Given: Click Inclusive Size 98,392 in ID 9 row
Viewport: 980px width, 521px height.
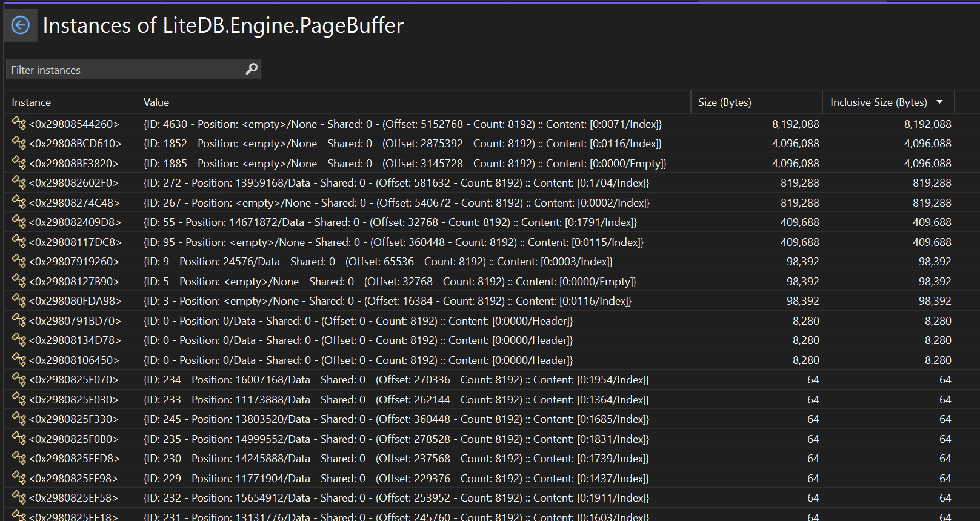Looking at the screenshot, I should point(935,262).
